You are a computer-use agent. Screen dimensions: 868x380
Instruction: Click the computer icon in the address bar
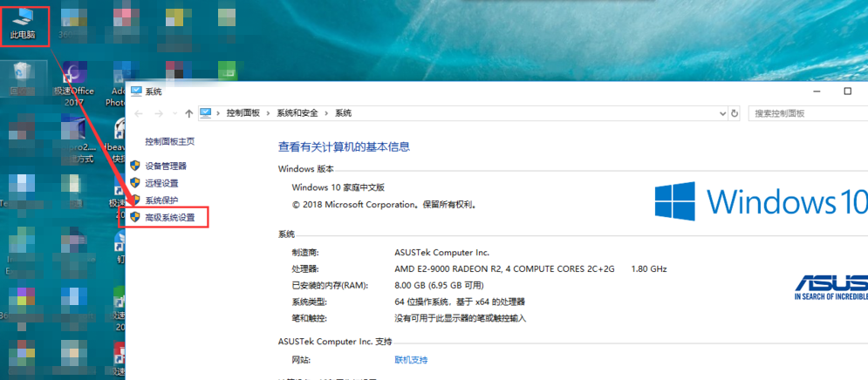206,112
